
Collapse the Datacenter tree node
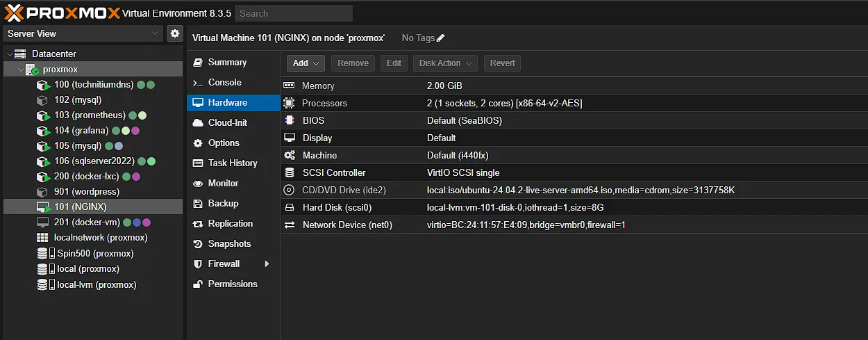[x=9, y=54]
